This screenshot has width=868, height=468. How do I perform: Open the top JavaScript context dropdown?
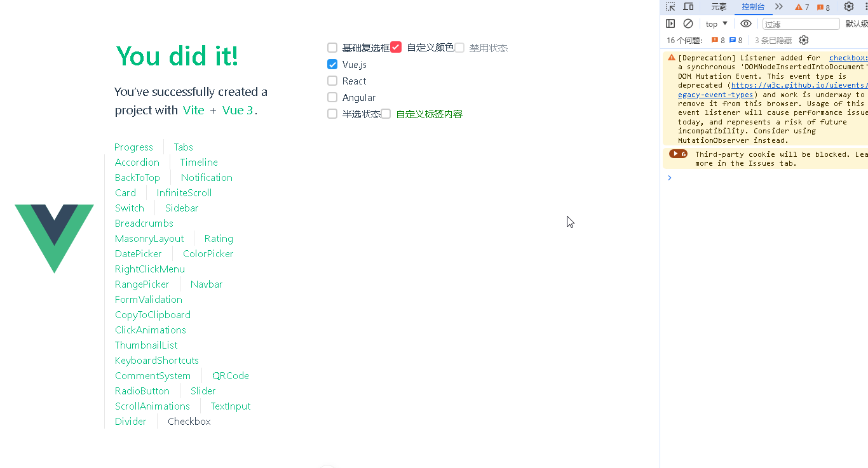[717, 23]
